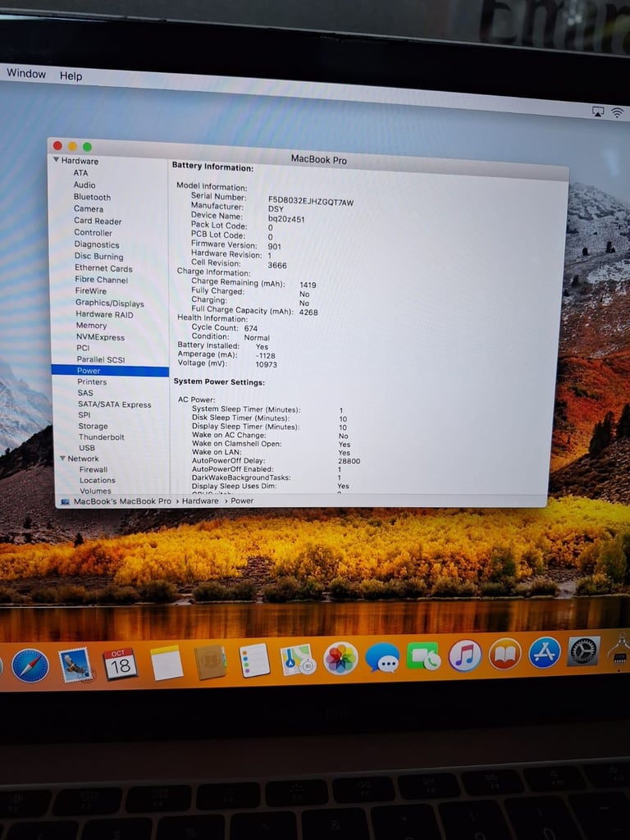
Task: Click the Cycle Count value 674
Action: point(251,328)
